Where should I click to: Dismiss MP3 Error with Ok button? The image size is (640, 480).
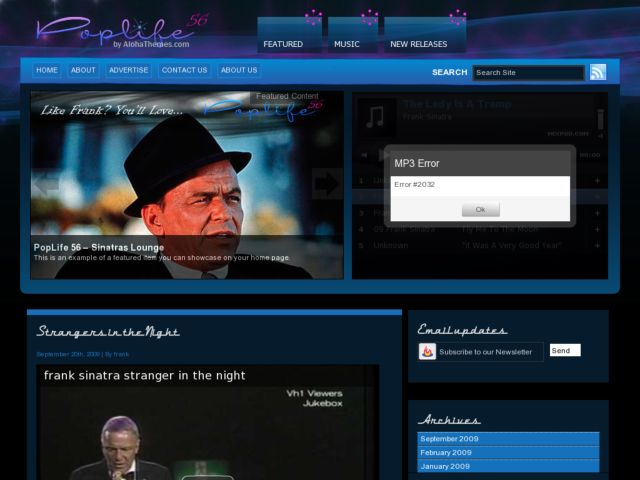pyautogui.click(x=480, y=209)
